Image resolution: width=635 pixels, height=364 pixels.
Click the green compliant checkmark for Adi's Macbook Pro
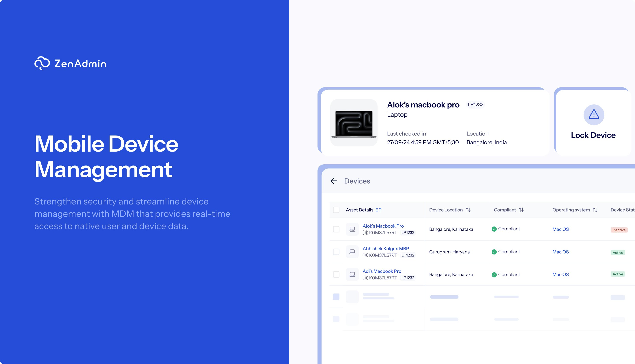coord(494,275)
